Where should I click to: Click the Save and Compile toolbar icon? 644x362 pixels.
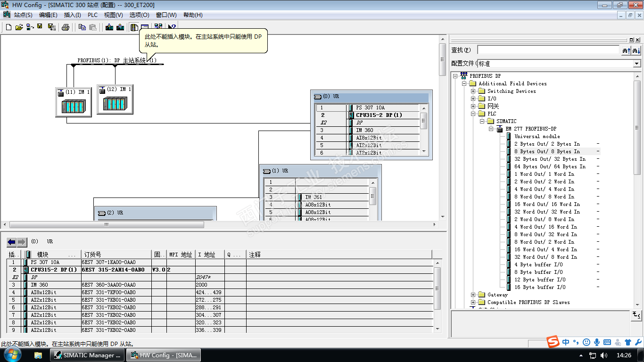pyautogui.click(x=51, y=27)
